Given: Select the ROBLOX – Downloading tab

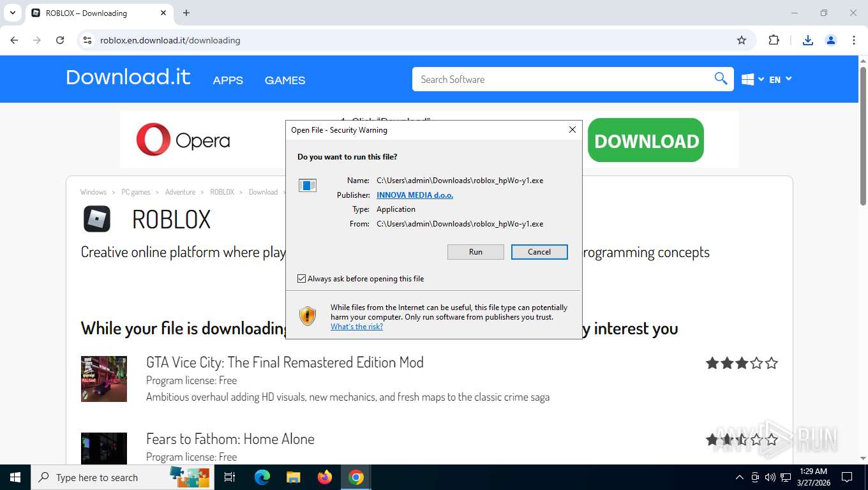Looking at the screenshot, I should point(99,13).
